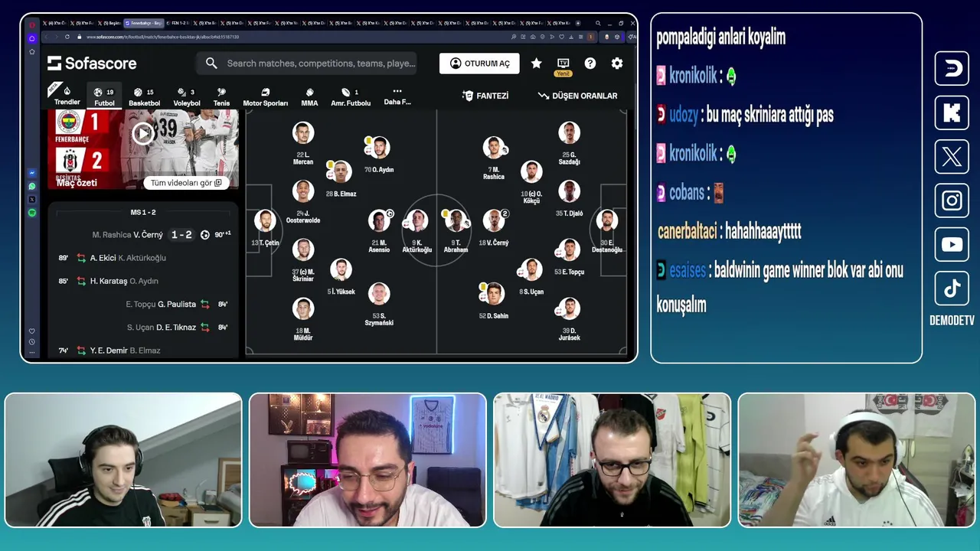Select player 21 M. Asensio avatar

(379, 220)
